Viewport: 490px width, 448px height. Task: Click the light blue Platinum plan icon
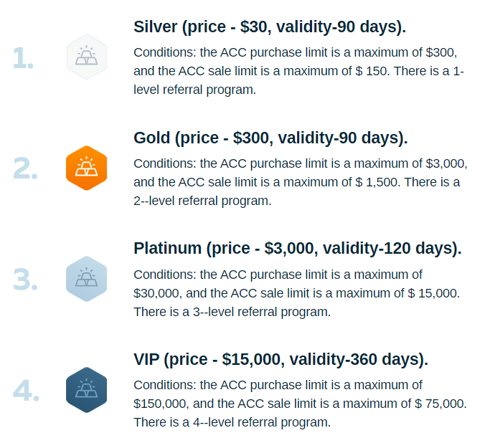click(x=86, y=279)
